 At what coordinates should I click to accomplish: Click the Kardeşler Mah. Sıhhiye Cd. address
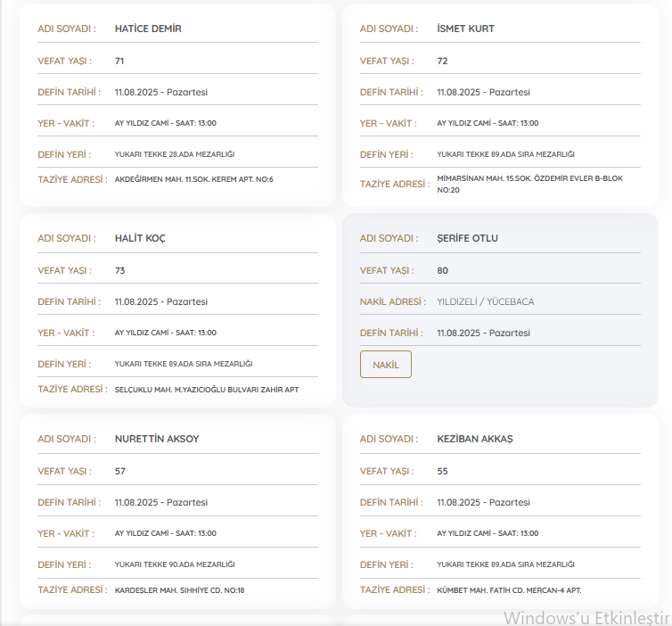179,590
